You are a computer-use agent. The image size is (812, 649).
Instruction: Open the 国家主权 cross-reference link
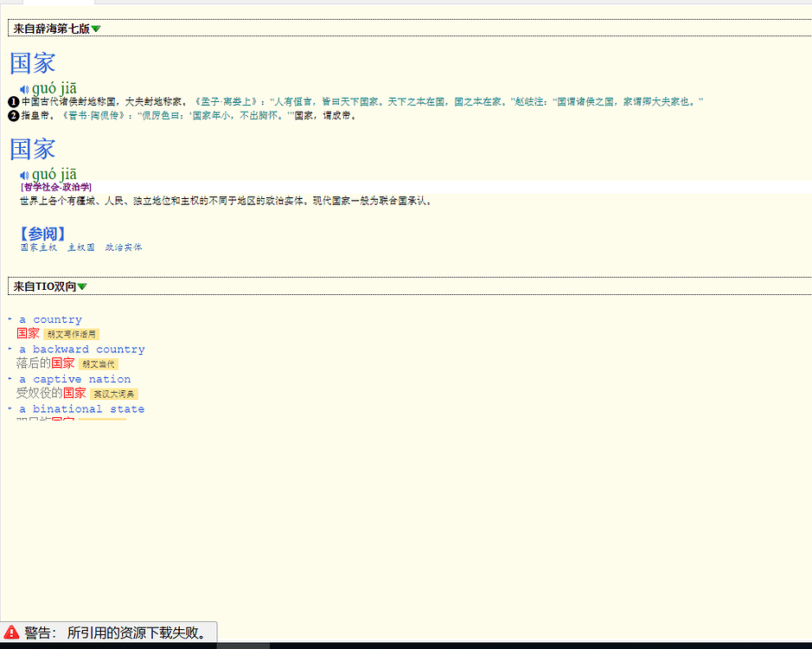[x=39, y=247]
